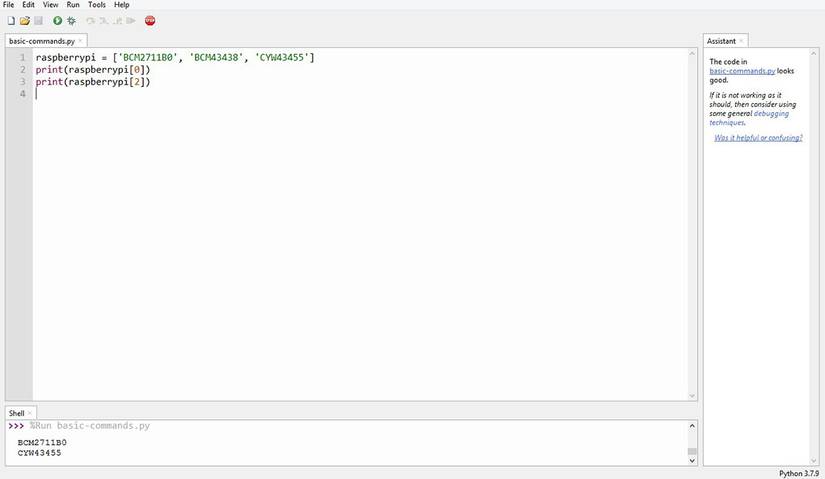
Task: Select the basic-commands.py editor tab
Action: [x=42, y=41]
